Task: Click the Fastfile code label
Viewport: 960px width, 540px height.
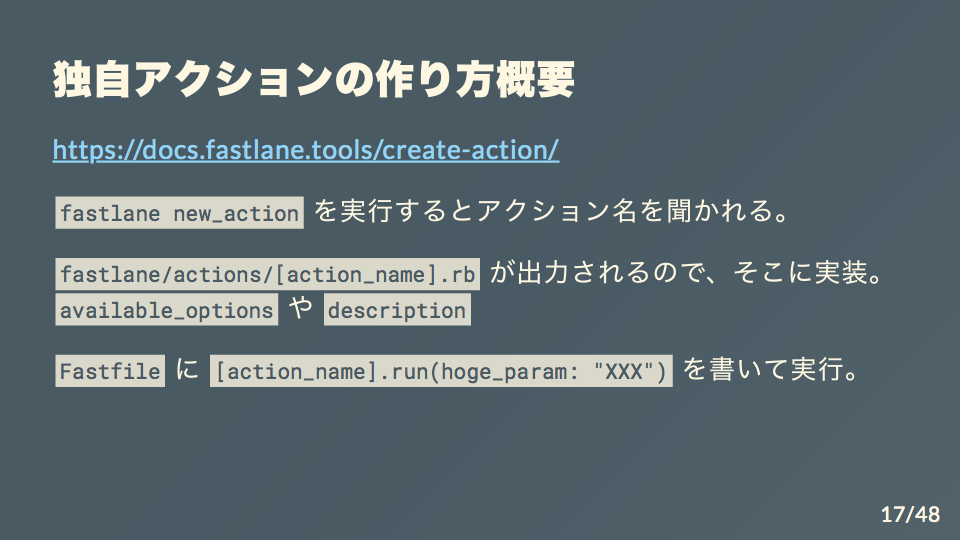Action: pyautogui.click(x=110, y=370)
